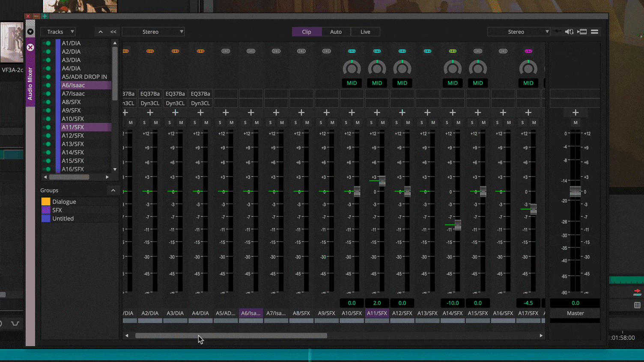Click the A2/DIA orange gang link icon
This screenshot has width=644, height=362.
pyautogui.click(x=150, y=51)
